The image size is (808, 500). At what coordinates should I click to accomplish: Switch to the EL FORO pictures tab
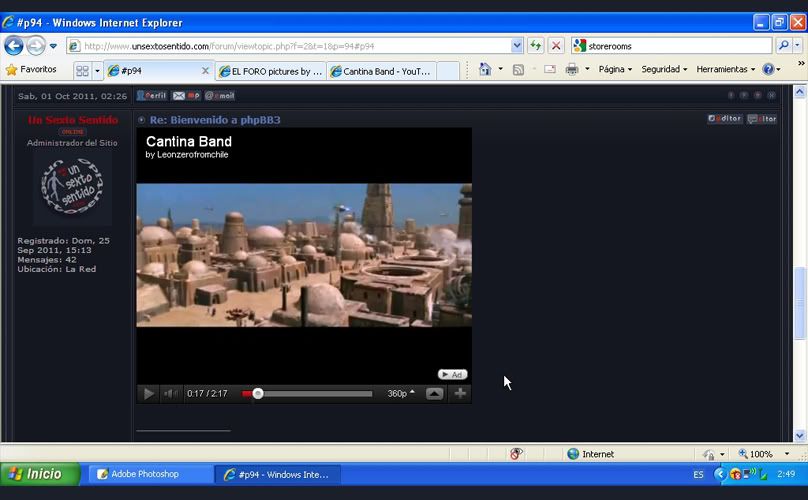point(271,71)
